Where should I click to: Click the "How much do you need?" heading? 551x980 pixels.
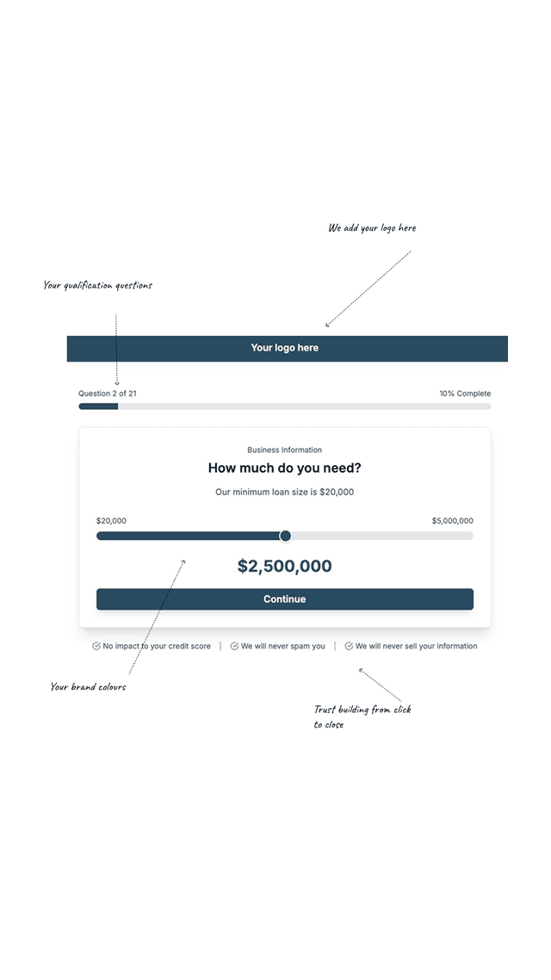(x=284, y=468)
